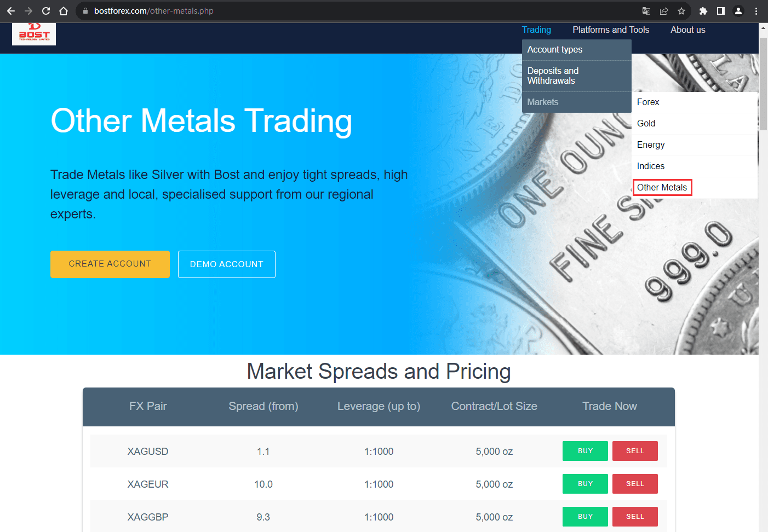Click the CREATE ACCOUNT button
The height and width of the screenshot is (532, 768).
tap(110, 264)
